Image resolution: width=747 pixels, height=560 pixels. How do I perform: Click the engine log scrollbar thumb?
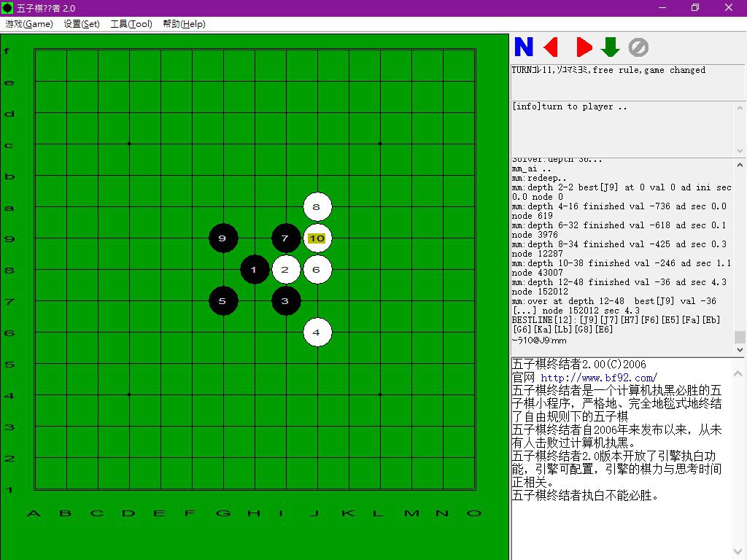tap(740, 337)
